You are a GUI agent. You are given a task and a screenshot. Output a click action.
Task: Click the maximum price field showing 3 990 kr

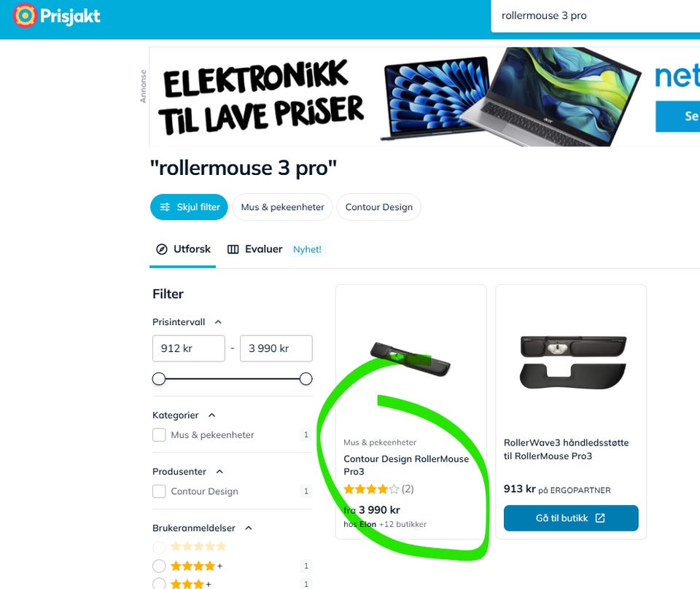[x=276, y=348]
